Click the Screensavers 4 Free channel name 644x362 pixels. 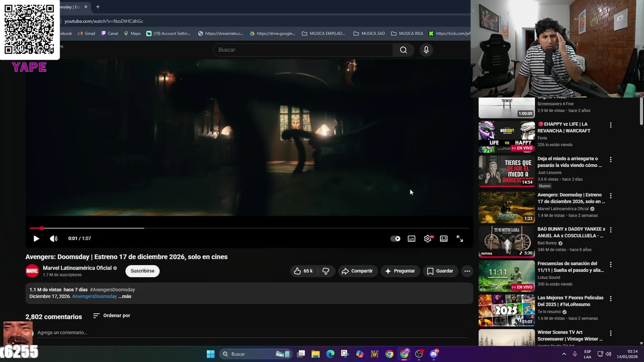coord(555,104)
